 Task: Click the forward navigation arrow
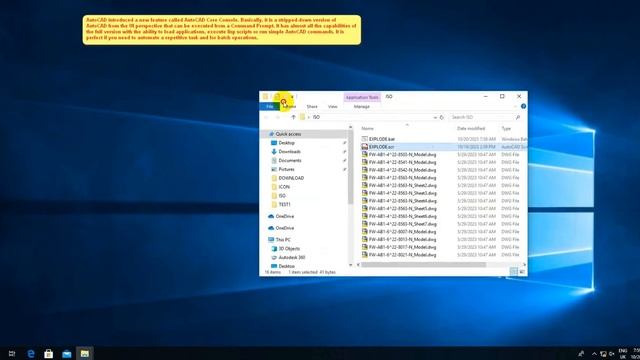(x=278, y=117)
